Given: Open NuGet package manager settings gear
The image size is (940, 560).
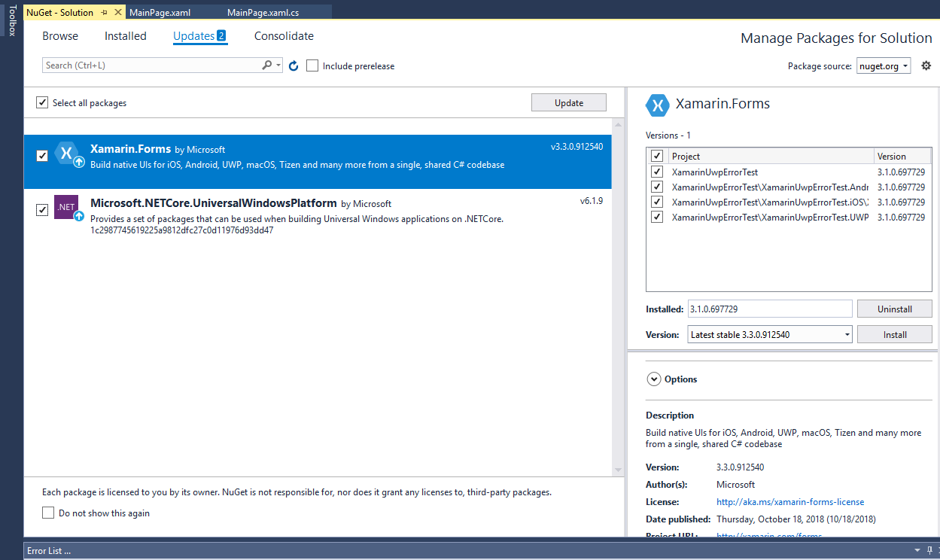Looking at the screenshot, I should 926,65.
